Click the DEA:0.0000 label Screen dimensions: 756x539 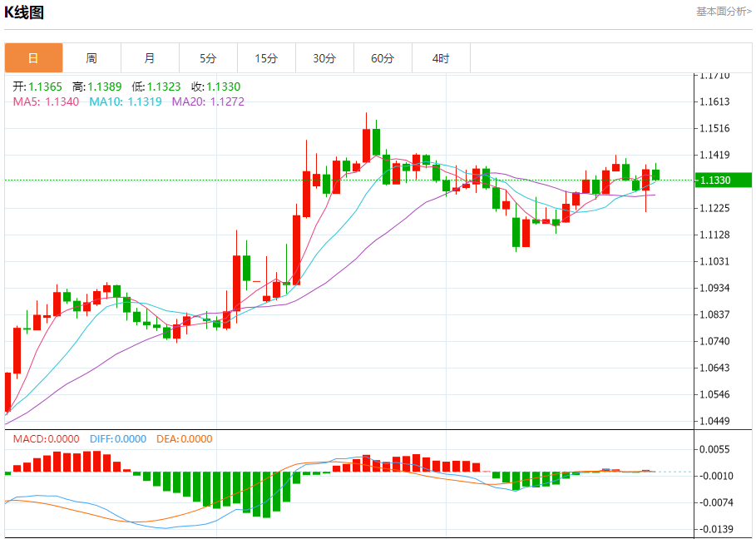click(x=184, y=439)
